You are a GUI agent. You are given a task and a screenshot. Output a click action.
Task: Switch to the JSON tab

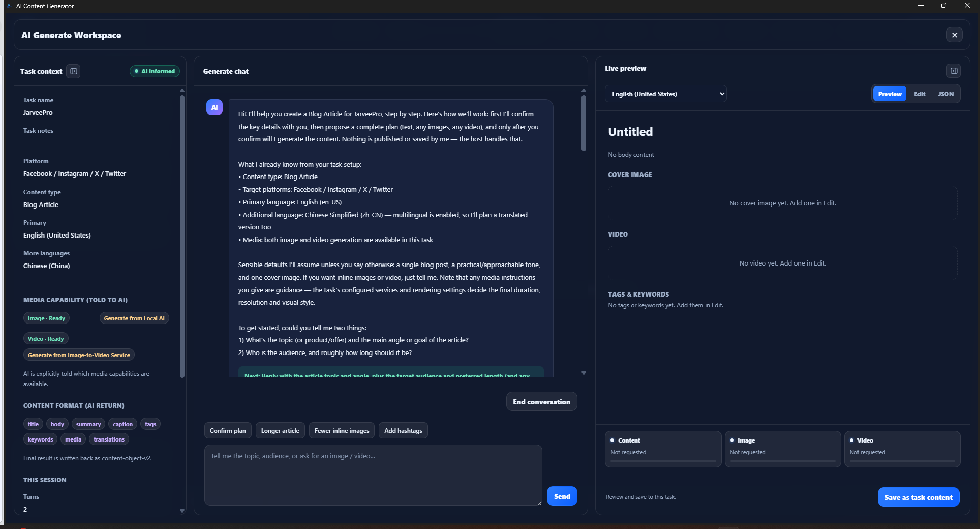tap(945, 94)
